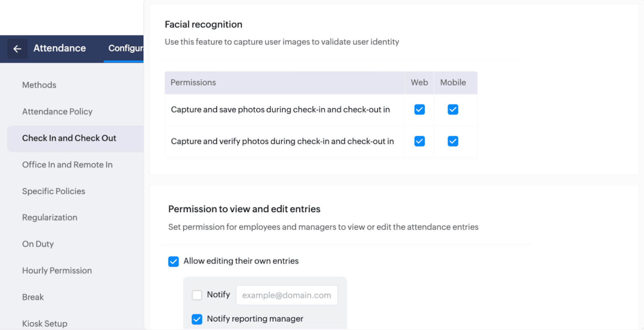Uncheck Notify reporting manager
The height and width of the screenshot is (330, 644).
pyautogui.click(x=197, y=319)
